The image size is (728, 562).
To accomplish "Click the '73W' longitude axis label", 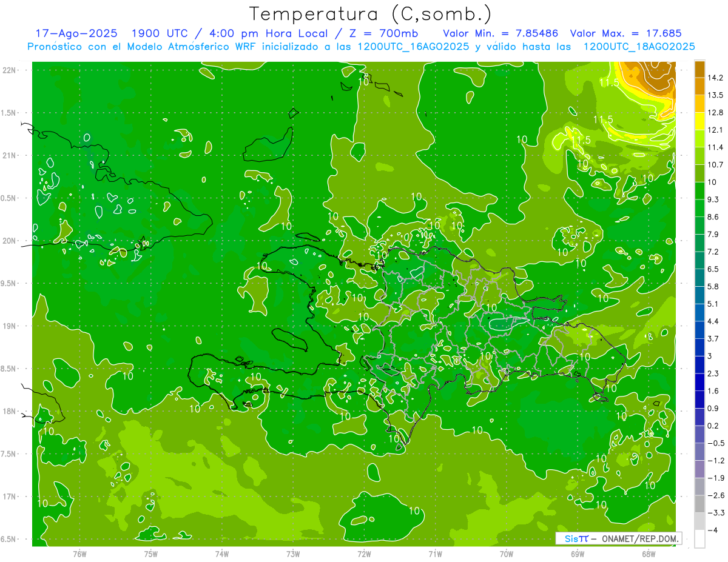I will pos(292,554).
